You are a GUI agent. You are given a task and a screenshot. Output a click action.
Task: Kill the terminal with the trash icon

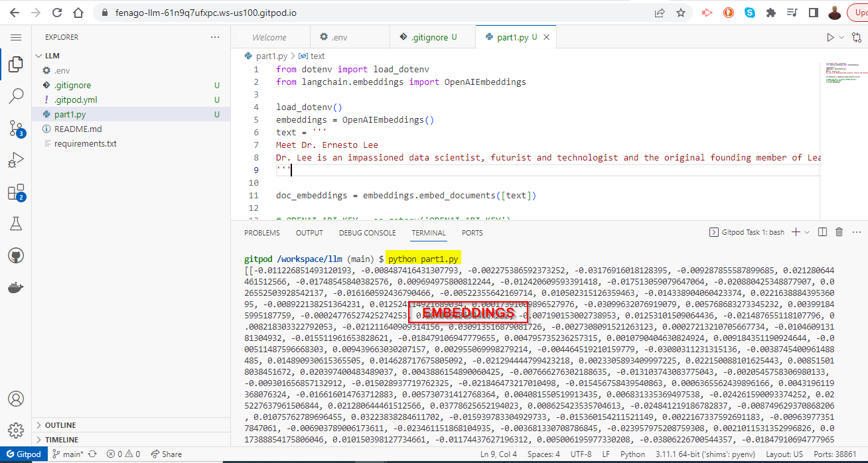tap(839, 231)
